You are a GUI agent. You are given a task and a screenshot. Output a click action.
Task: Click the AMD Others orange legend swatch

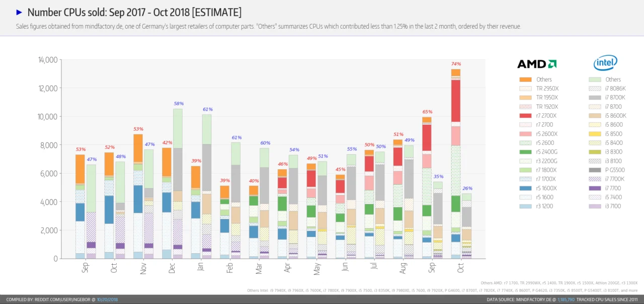point(525,80)
